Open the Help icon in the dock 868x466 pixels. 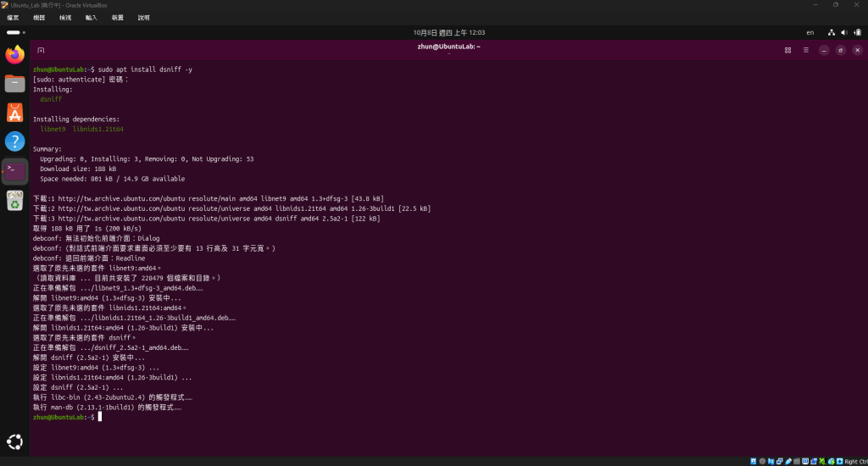pyautogui.click(x=15, y=141)
